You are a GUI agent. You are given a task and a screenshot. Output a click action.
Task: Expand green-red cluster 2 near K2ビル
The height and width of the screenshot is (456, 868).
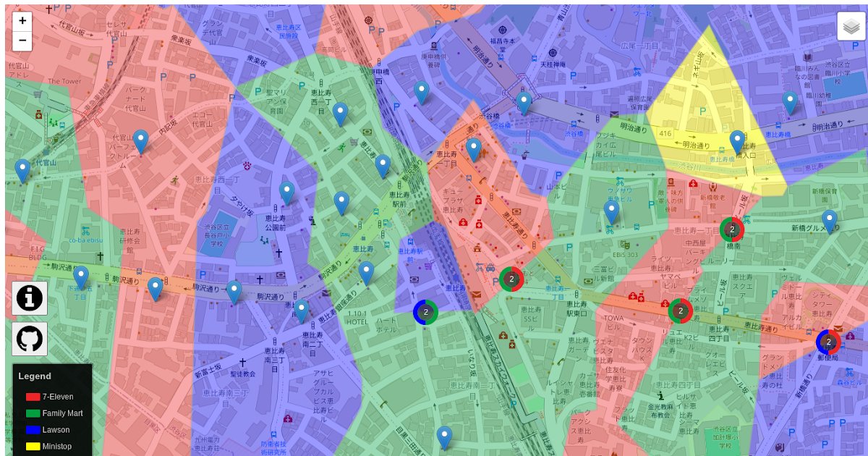click(x=680, y=311)
